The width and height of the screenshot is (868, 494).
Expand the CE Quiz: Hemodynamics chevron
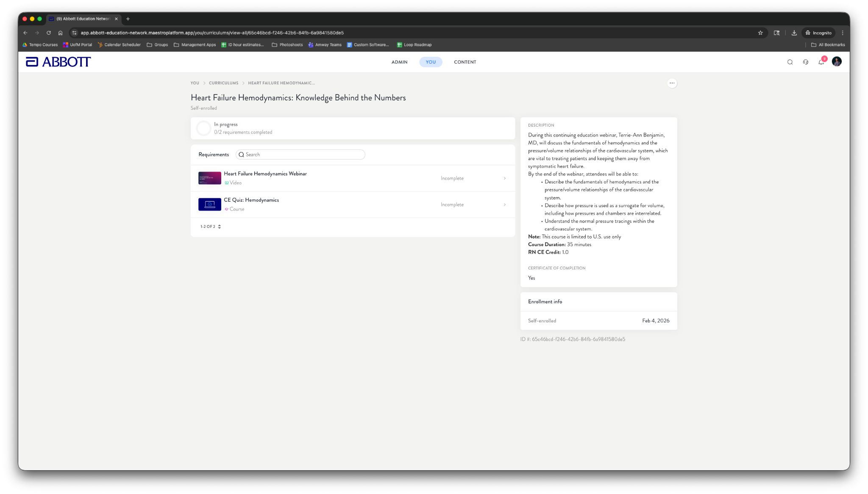(504, 205)
